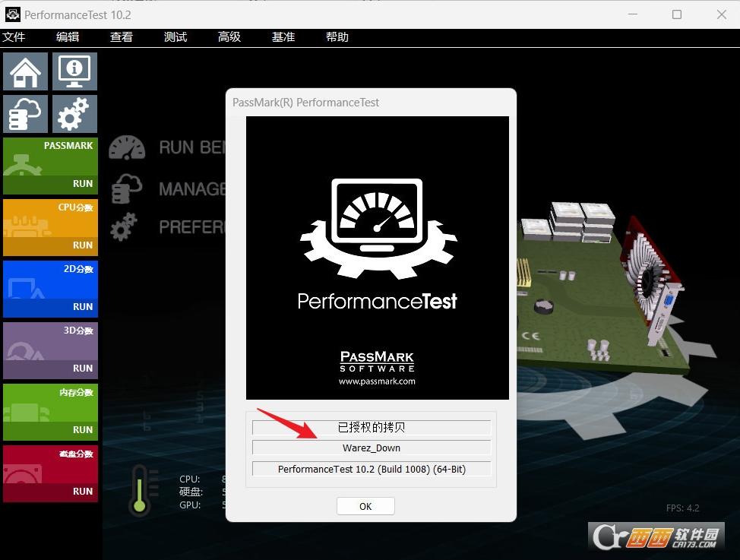Run the memory score test tile
The height and width of the screenshot is (560, 740).
tap(50, 412)
